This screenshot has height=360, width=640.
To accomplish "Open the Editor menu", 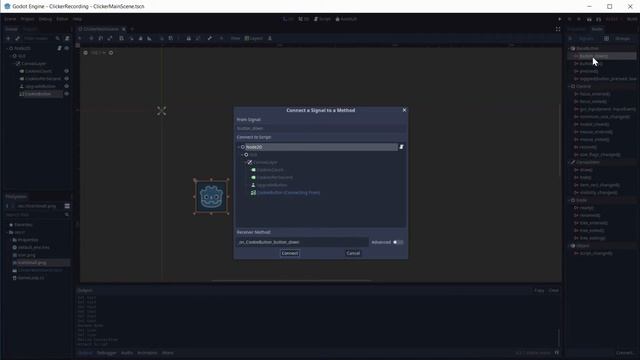I will pyautogui.click(x=62, y=19).
